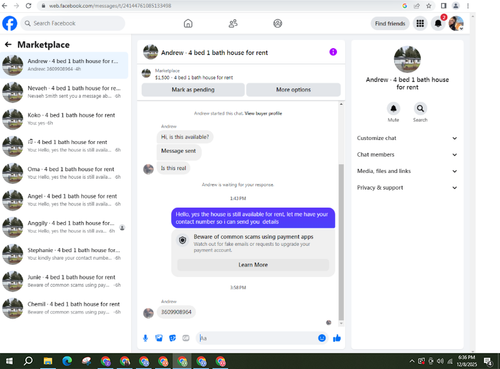Screen dimensions: 500x369
Task: Open the Friends icon in top navigation
Action: point(233,23)
